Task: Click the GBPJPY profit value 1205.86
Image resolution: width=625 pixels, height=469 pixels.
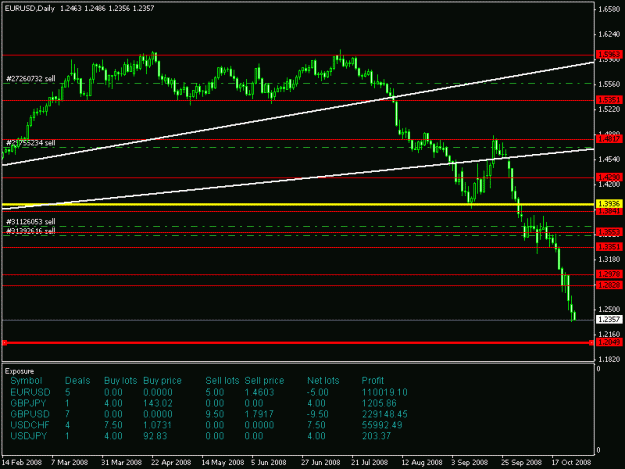Action: tap(379, 403)
